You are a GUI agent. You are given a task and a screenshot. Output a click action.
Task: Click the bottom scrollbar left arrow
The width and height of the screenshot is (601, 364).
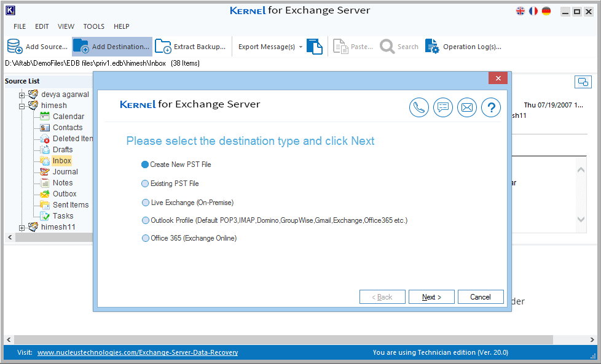(9, 339)
